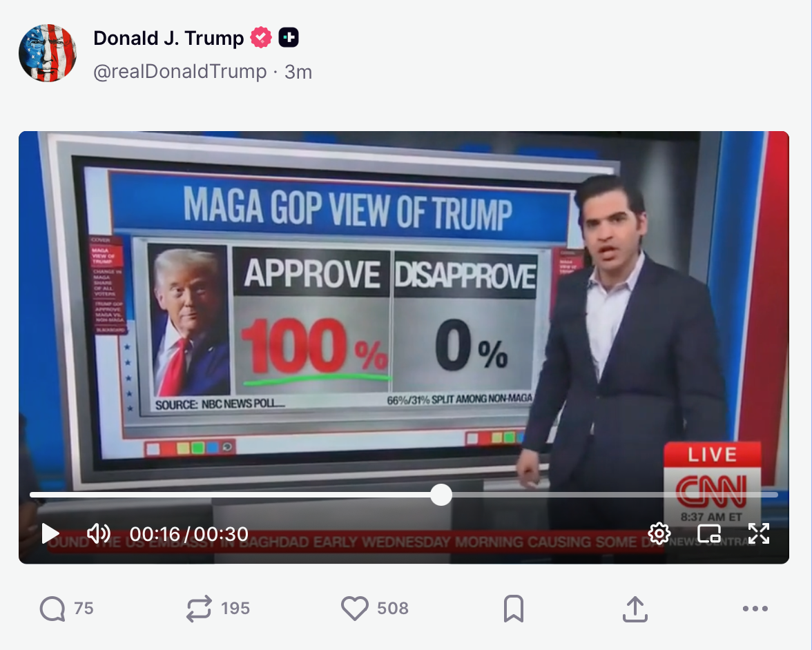Like the post with heart icon
The image size is (812, 650).
click(x=374, y=608)
